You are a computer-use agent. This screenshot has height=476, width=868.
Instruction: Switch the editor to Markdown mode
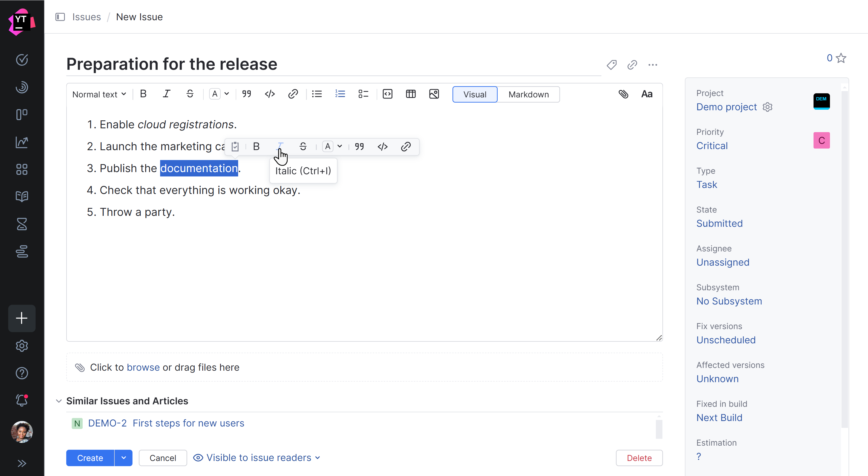click(x=528, y=94)
